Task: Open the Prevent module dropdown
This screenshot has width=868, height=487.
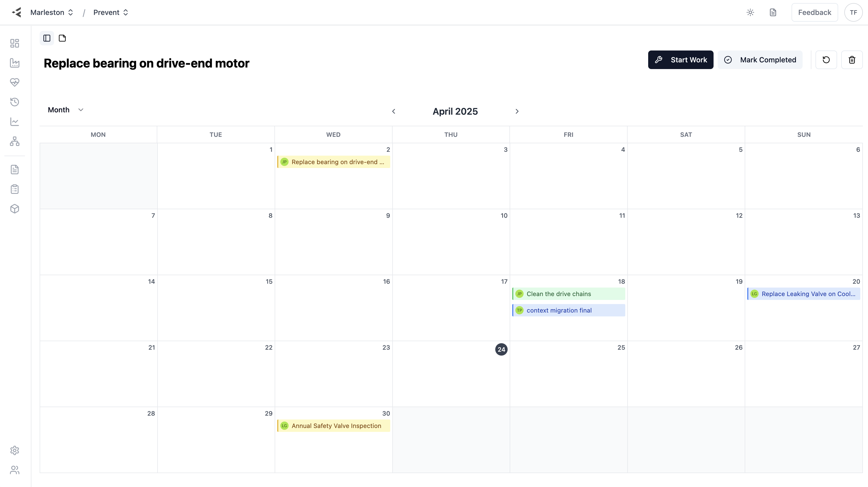Action: [x=110, y=12]
